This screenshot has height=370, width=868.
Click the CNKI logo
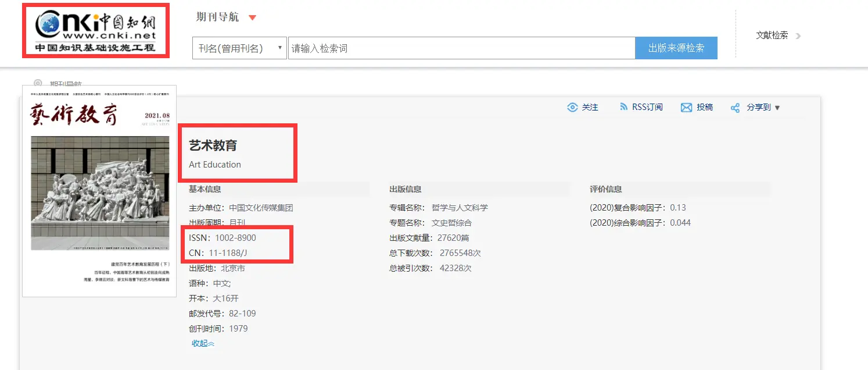pyautogui.click(x=96, y=30)
